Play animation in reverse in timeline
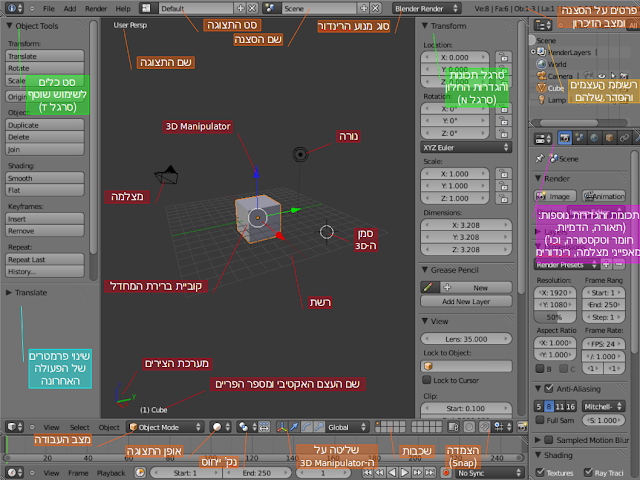The image size is (640, 480). point(392,473)
